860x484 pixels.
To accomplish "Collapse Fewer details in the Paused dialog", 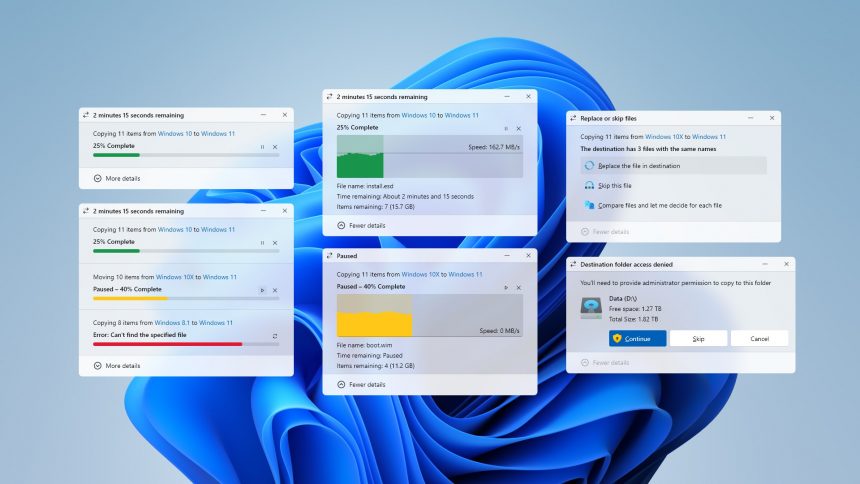I will tap(361, 385).
